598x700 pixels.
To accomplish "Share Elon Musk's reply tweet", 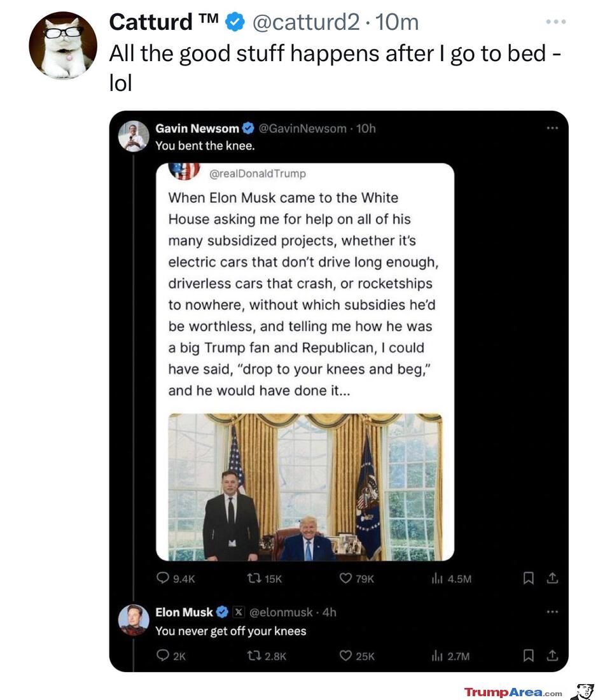I will click(x=552, y=655).
